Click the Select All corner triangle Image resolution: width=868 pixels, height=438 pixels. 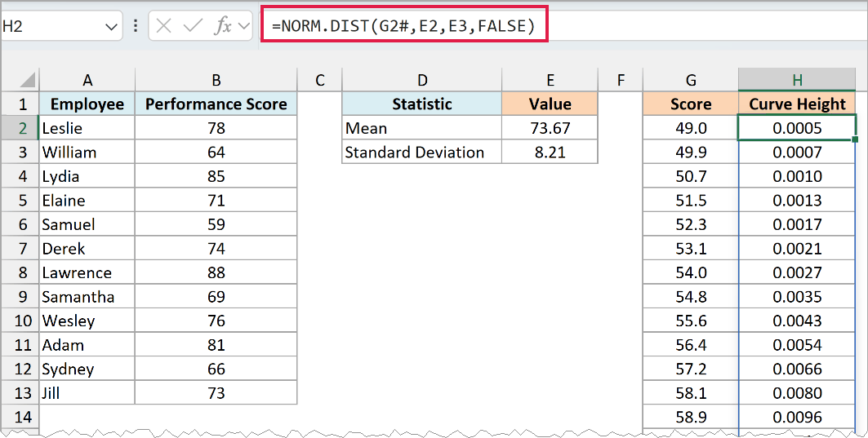tap(28, 81)
